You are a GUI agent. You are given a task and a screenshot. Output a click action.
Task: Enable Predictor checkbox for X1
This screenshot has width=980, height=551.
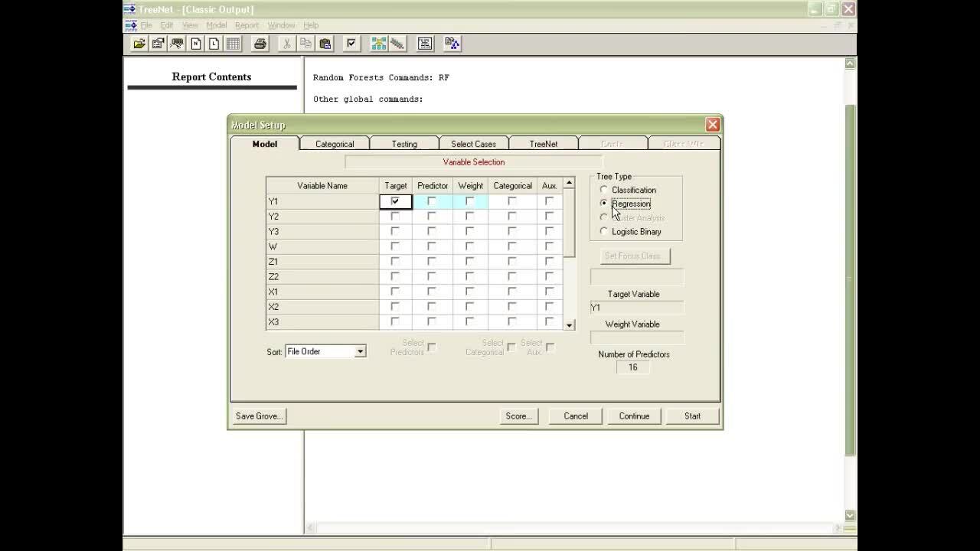(x=432, y=292)
